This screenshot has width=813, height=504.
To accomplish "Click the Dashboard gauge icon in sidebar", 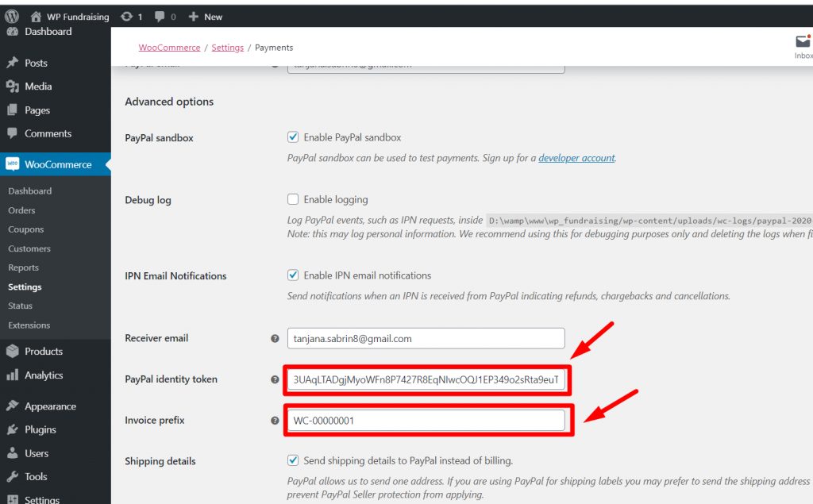I will point(13,32).
